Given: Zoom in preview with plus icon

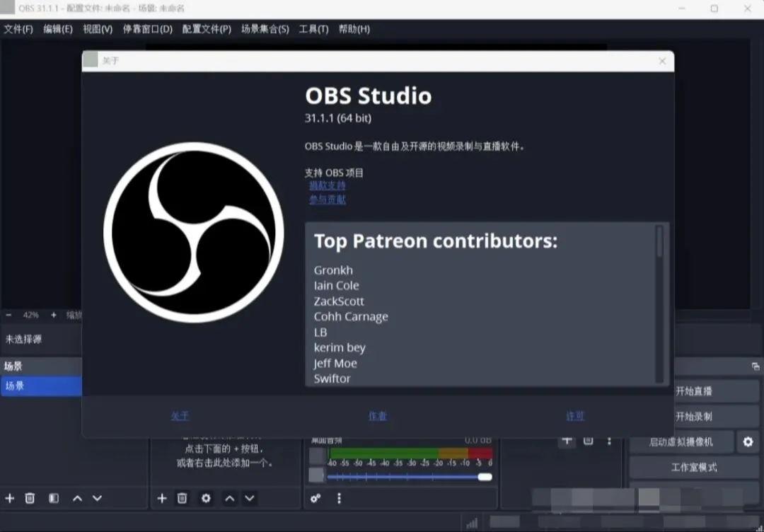Looking at the screenshot, I should click(x=54, y=316).
